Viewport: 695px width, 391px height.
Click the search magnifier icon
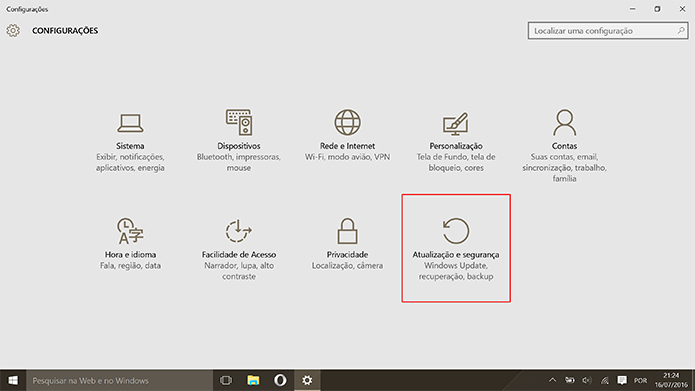point(681,31)
